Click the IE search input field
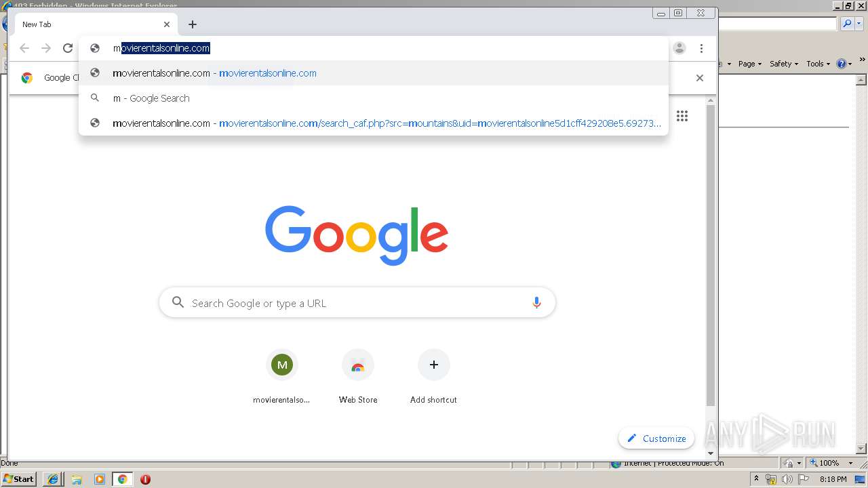 point(778,24)
